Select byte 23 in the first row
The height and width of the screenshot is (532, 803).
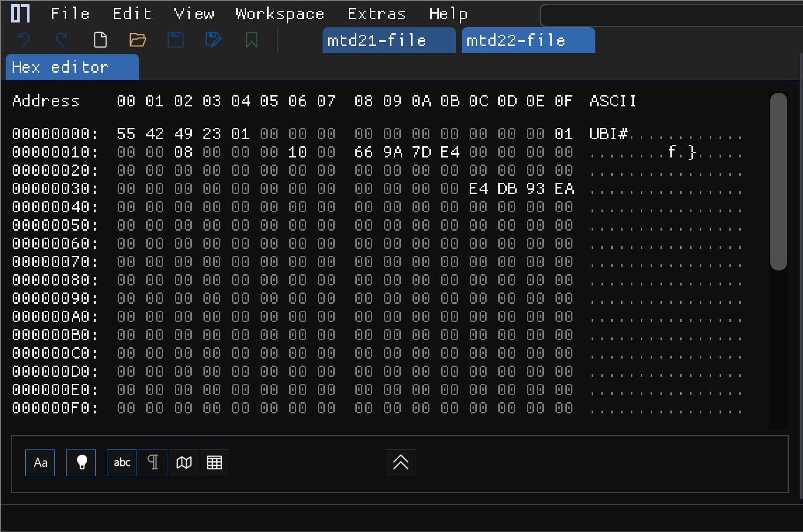coord(212,134)
